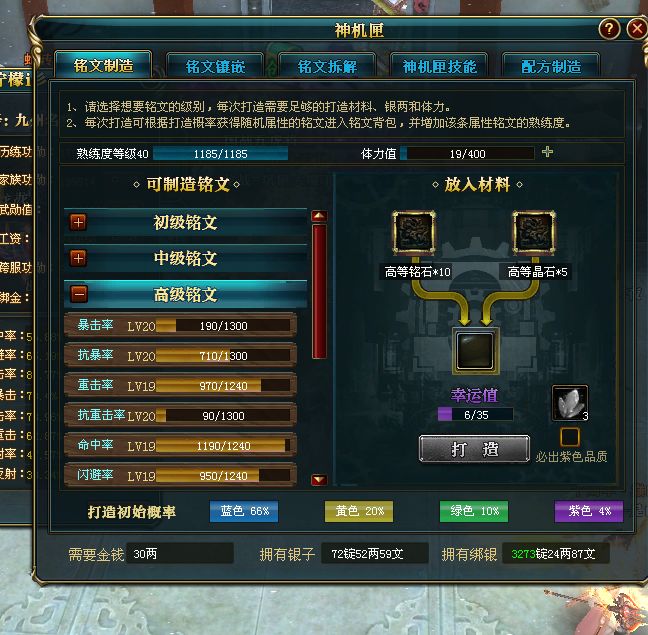Click the 高等铭石 material slot icon
This screenshot has height=635, width=648.
click(x=414, y=232)
